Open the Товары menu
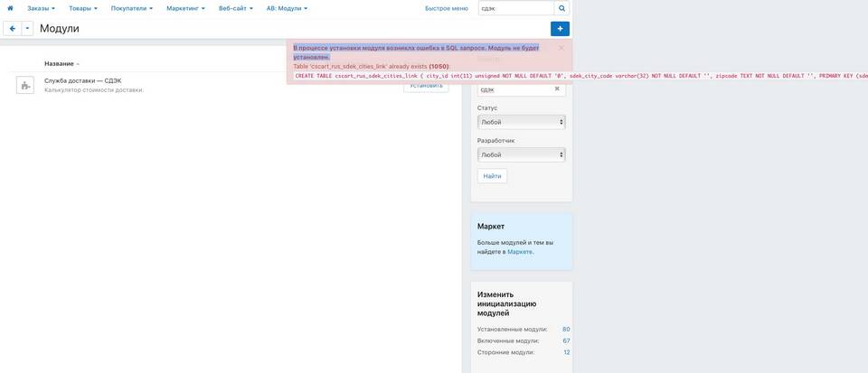Image resolution: width=868 pixels, height=373 pixels. tap(83, 9)
